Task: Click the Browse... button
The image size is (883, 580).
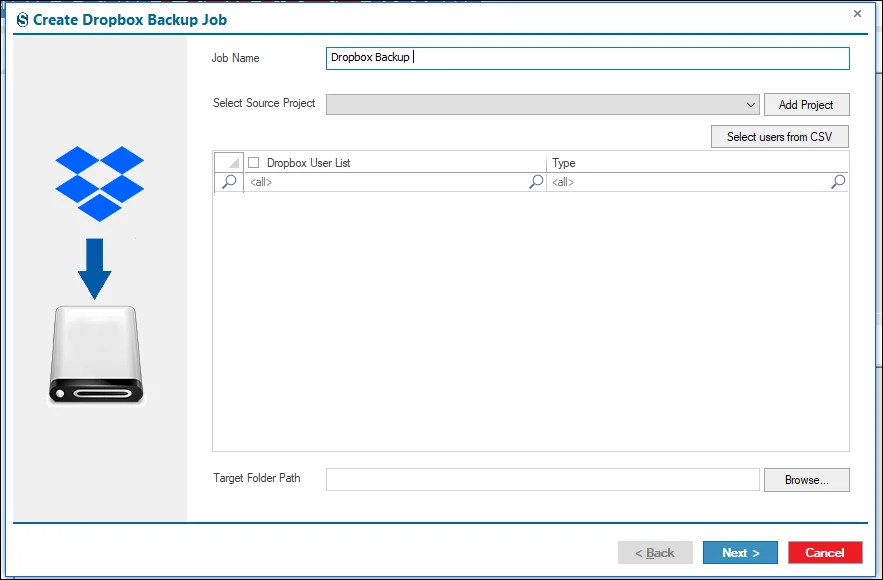Action: click(806, 480)
